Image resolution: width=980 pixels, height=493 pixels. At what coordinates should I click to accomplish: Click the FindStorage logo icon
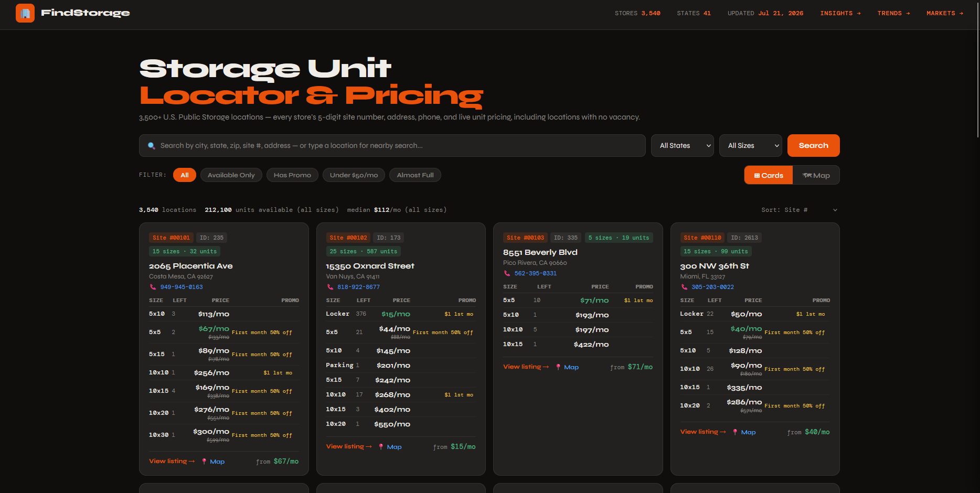pos(25,13)
